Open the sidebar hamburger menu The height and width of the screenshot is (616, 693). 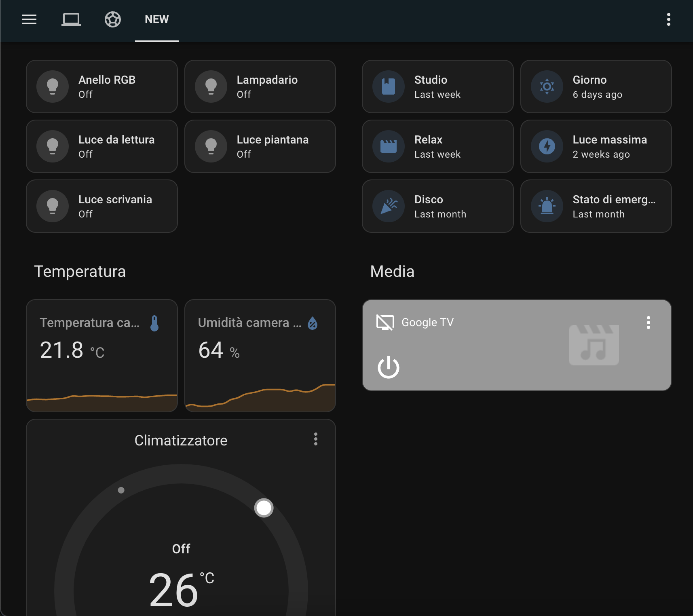click(29, 19)
